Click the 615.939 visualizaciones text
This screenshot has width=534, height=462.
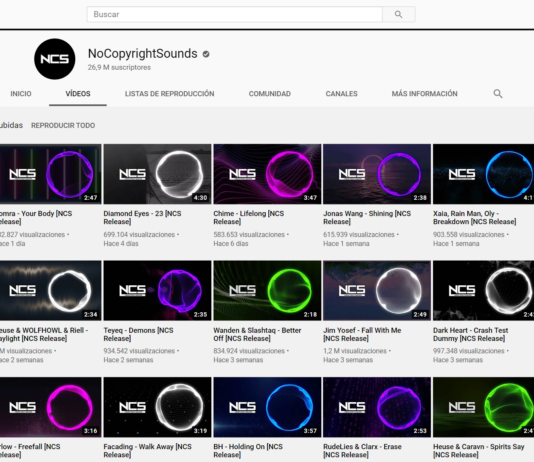(x=359, y=235)
